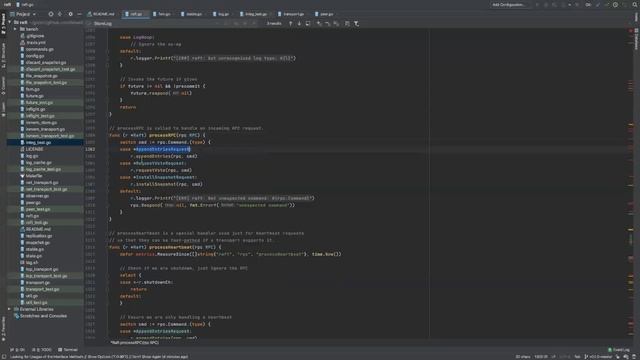Viewport: 640px width, 360px height.
Task: Click the Search Everywhere magnifier icon
Action: pos(635,5)
